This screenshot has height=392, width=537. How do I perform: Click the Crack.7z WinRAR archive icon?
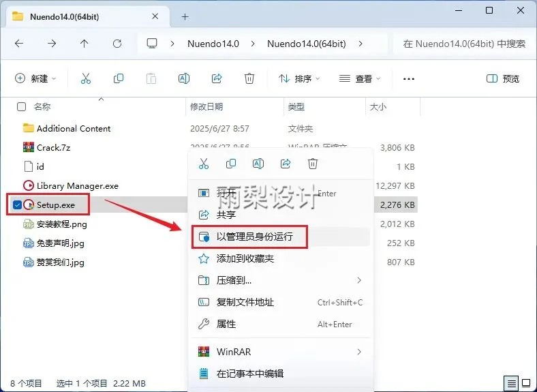coord(29,147)
